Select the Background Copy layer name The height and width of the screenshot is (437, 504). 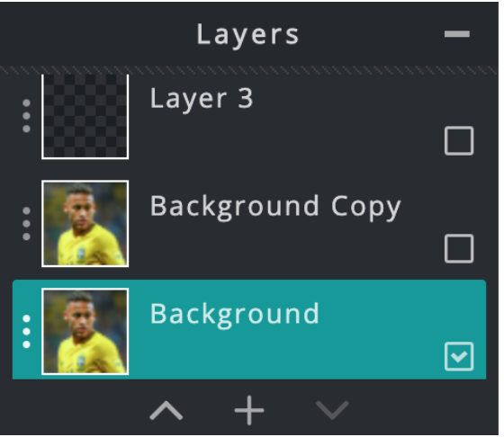coord(275,207)
